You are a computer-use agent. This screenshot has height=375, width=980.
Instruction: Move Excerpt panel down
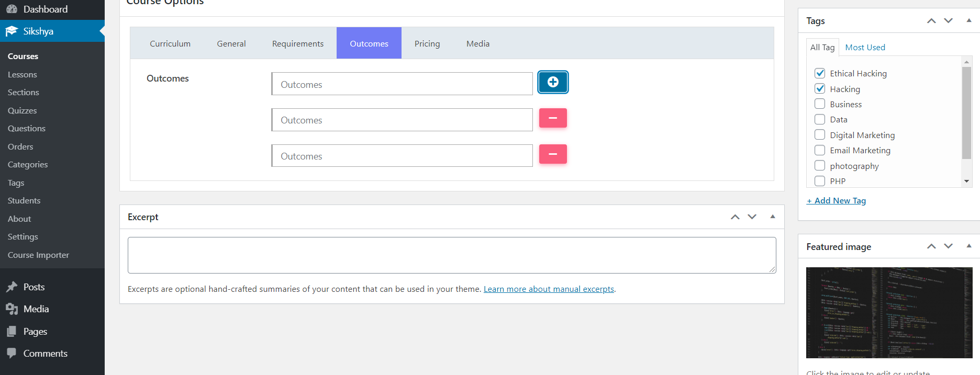pyautogui.click(x=752, y=217)
